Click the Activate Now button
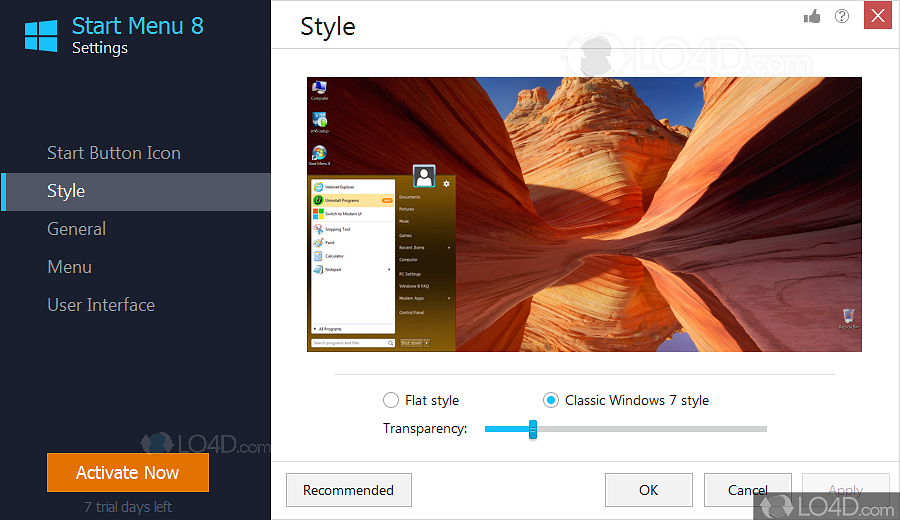Screen dimensions: 900x520 click(128, 472)
